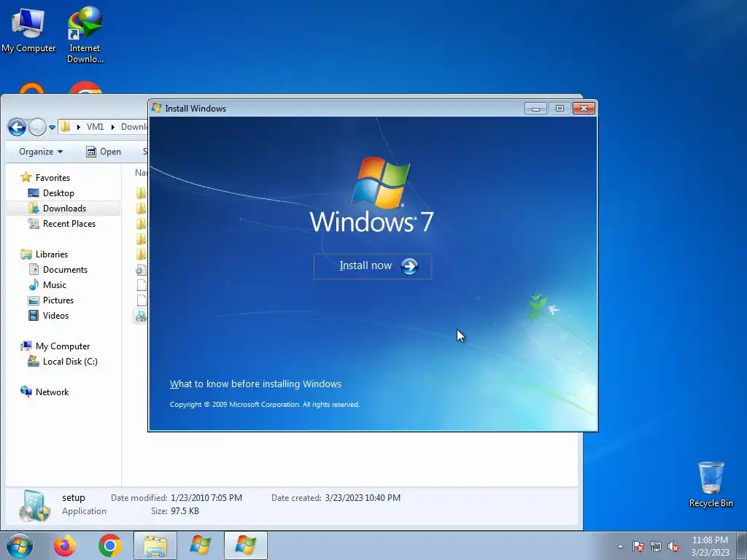Open the Pictures library
Viewport: 747px width, 560px height.
click(x=58, y=300)
